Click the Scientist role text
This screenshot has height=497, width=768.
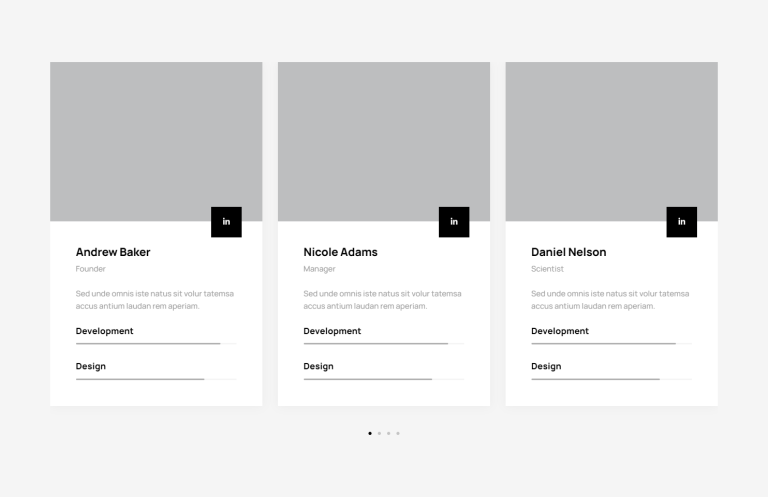point(548,269)
